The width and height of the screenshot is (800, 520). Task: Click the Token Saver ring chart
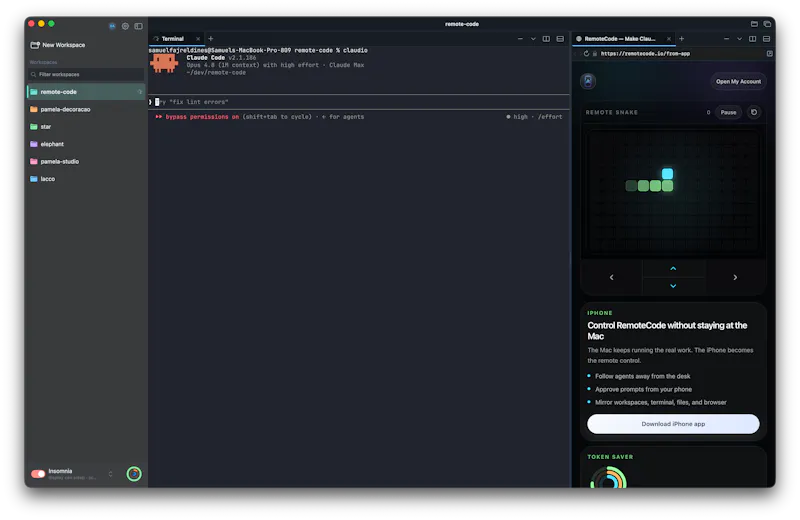coord(608,479)
